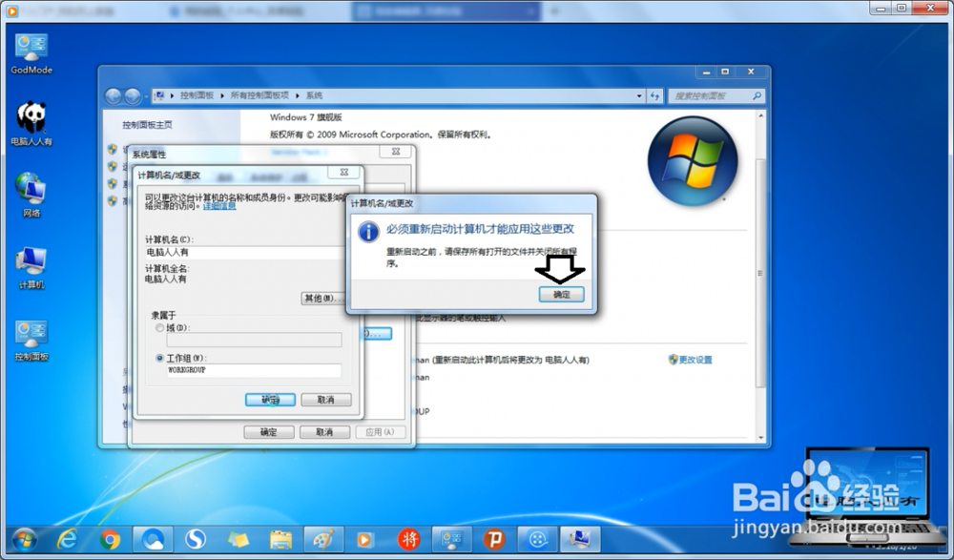
Task: Click the player icon in outer title bar
Action: pos(11,10)
